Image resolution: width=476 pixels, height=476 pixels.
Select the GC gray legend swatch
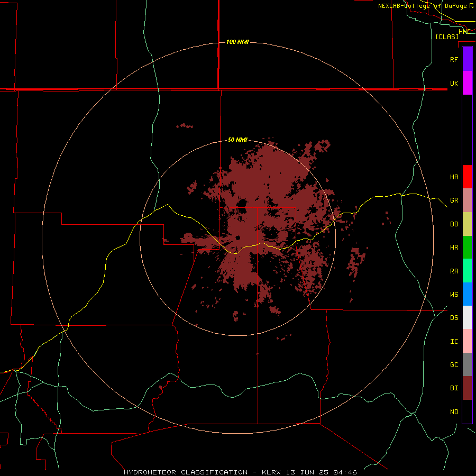467,364
